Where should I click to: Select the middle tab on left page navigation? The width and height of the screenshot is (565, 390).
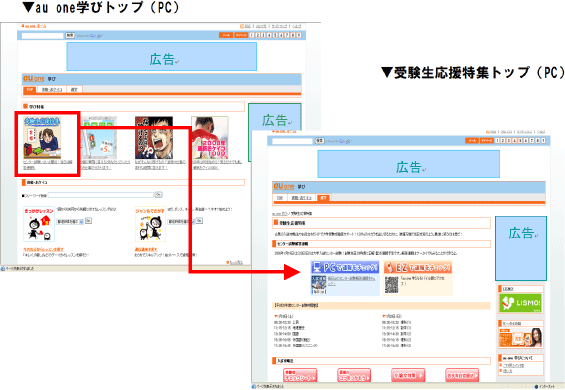pyautogui.click(x=52, y=89)
